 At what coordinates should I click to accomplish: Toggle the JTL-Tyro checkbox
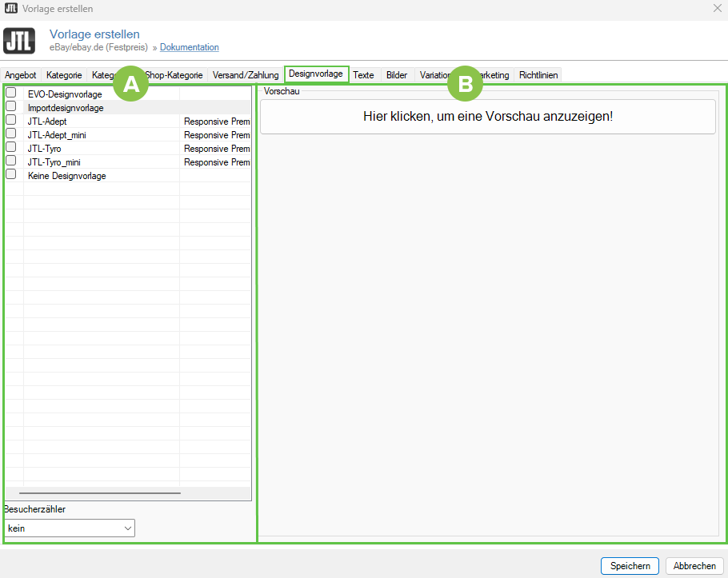coord(11,148)
